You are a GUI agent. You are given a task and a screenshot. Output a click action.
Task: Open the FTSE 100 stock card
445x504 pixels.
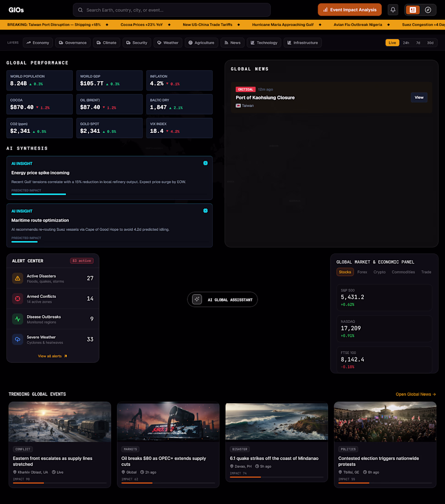384,360
